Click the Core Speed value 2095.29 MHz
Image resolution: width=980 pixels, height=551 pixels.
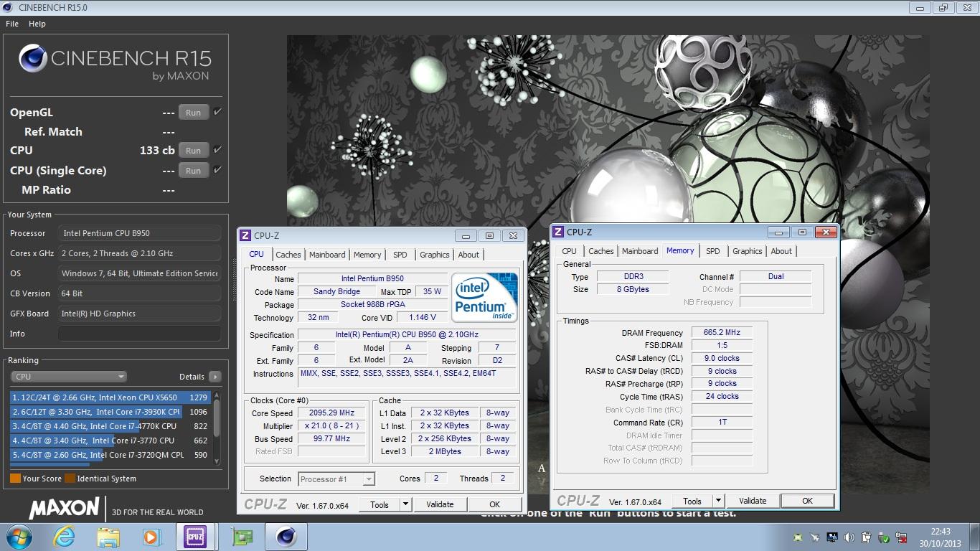(x=331, y=413)
